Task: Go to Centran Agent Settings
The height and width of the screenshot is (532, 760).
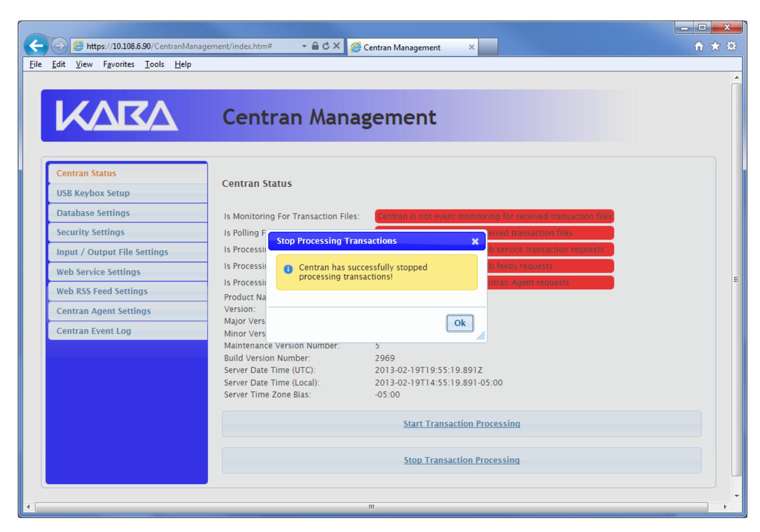Action: (x=127, y=311)
